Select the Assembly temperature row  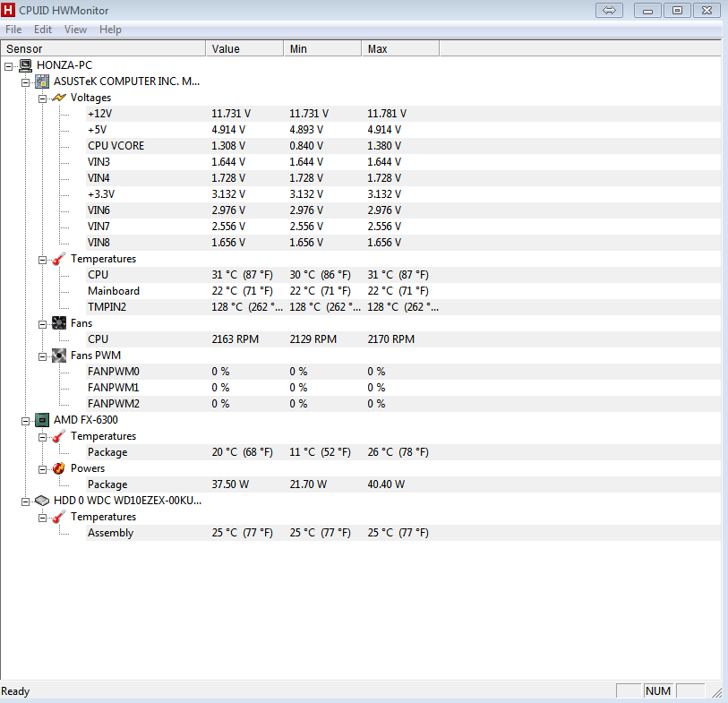tap(403, 533)
